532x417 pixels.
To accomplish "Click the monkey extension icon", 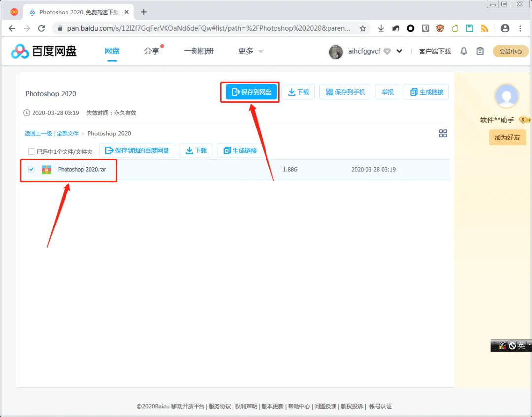I will 440,28.
